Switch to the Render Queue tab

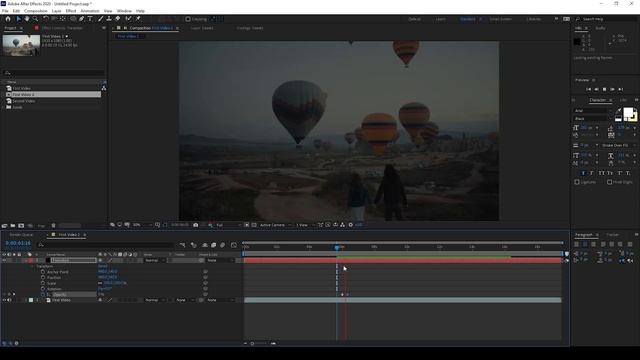21,235
